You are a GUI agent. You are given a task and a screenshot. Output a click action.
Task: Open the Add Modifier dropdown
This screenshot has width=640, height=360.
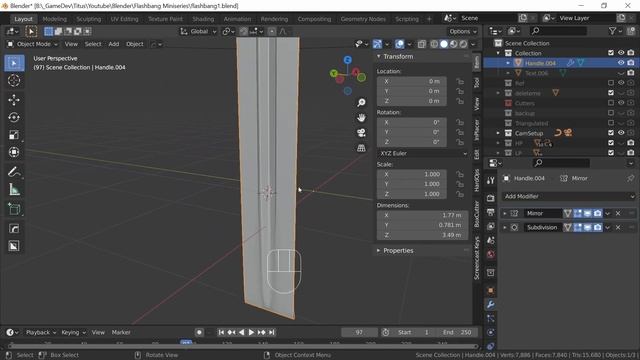569,196
